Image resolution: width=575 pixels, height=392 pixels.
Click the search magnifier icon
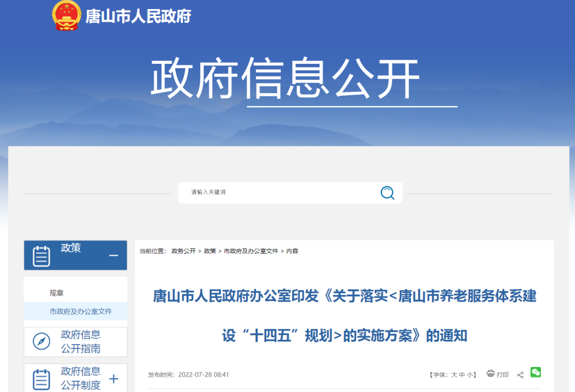(387, 193)
